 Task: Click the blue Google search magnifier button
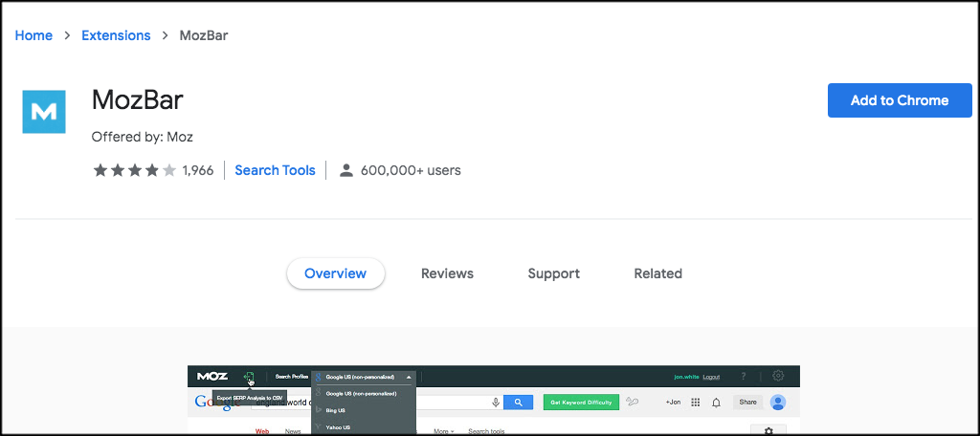(518, 403)
